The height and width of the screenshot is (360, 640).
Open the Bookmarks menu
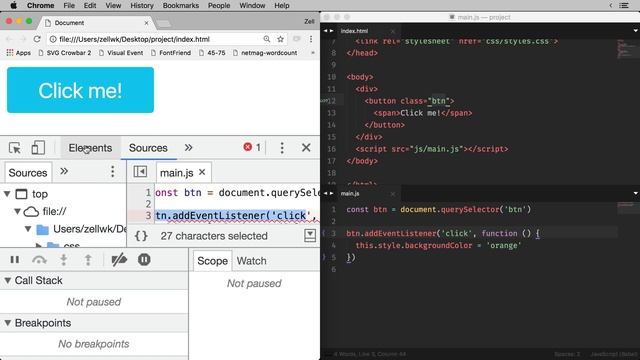click(181, 5)
